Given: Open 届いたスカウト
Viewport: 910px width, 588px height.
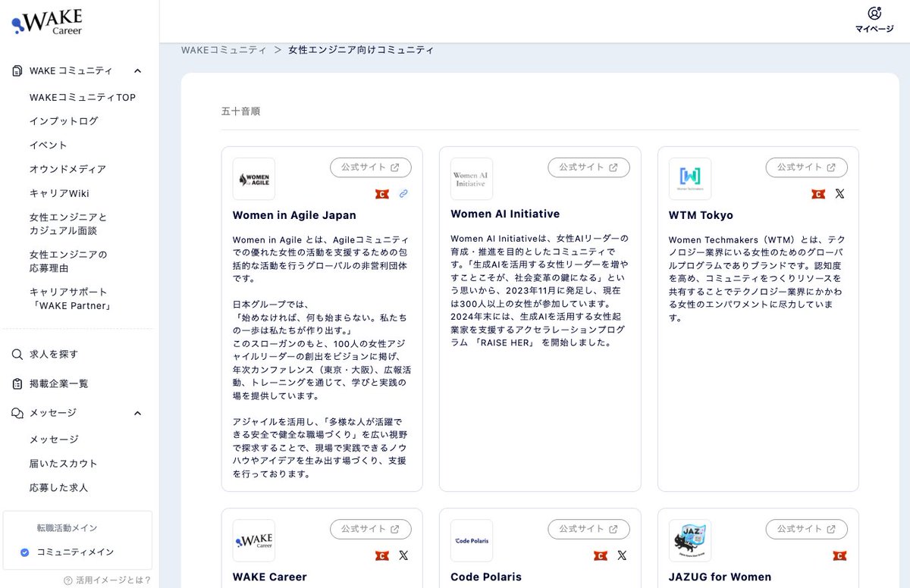Looking at the screenshot, I should pyautogui.click(x=64, y=464).
